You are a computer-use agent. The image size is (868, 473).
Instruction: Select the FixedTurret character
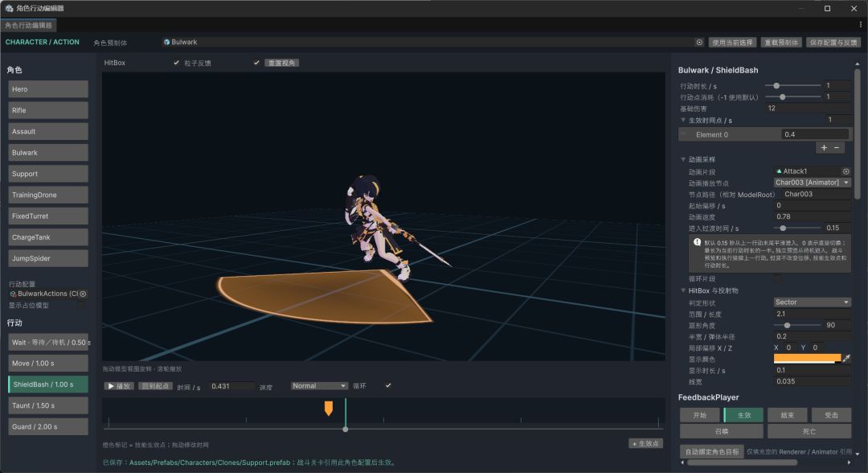coord(48,216)
